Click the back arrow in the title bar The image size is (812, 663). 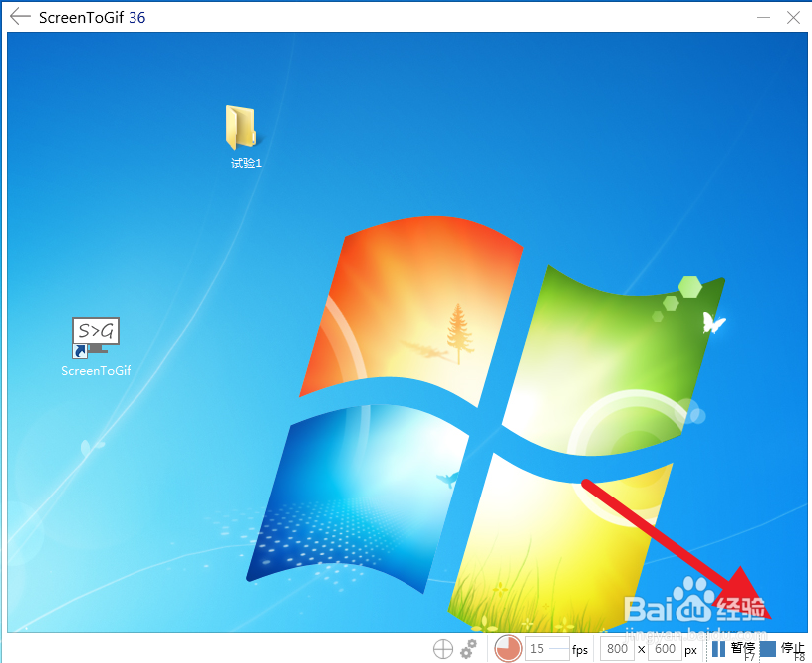[20, 17]
